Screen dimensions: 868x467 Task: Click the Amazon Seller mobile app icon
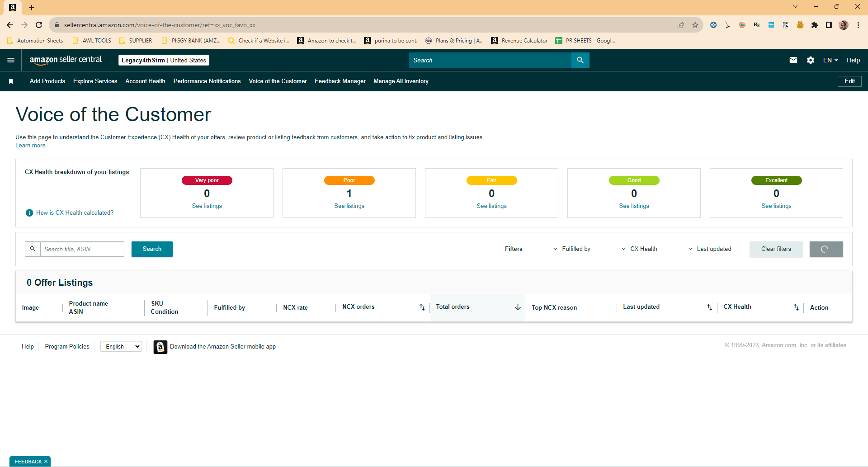point(160,347)
